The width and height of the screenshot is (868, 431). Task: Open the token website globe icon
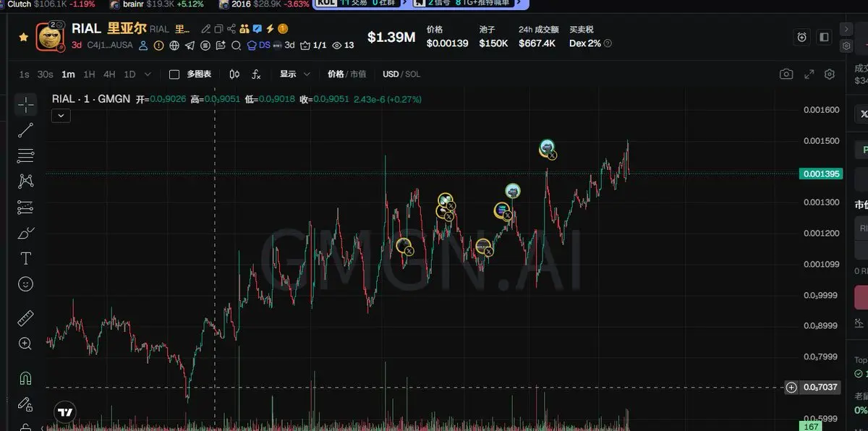(x=174, y=45)
